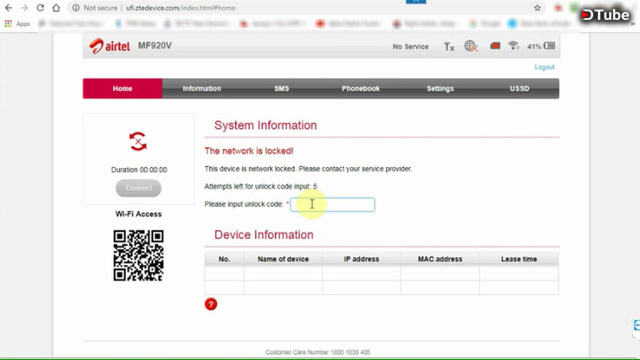Click the 'MAC address' column header
640x360 pixels.
point(440,259)
